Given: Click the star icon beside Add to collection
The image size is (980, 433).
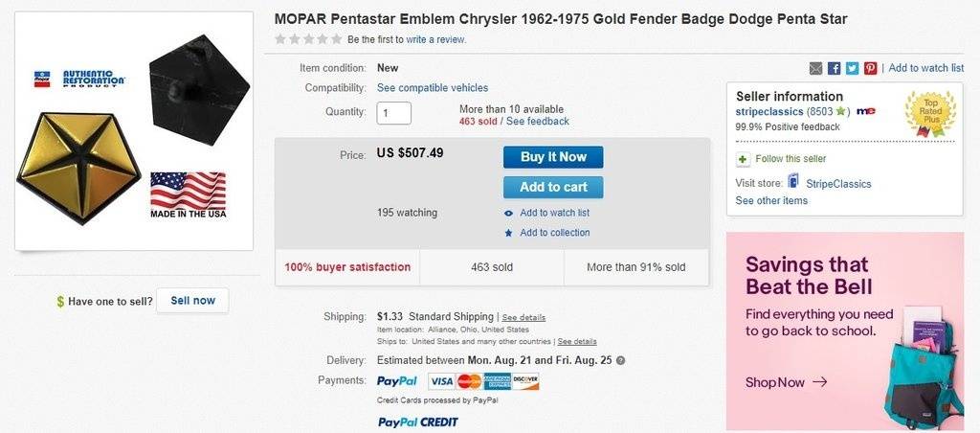Looking at the screenshot, I should 509,233.
